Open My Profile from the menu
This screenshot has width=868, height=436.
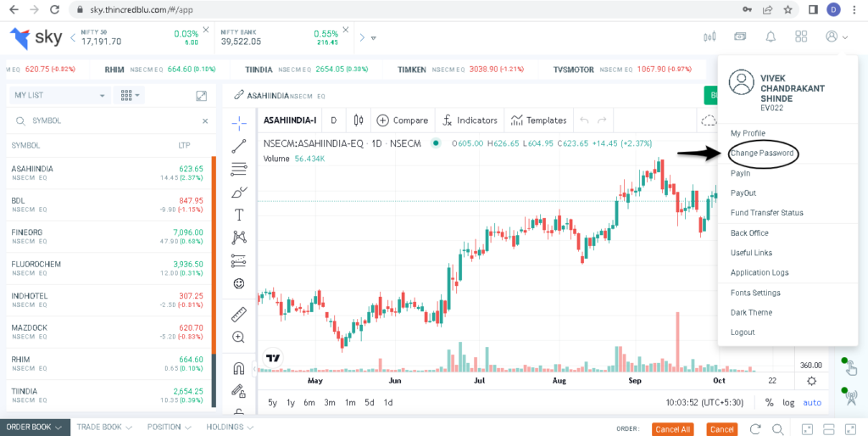tap(748, 133)
